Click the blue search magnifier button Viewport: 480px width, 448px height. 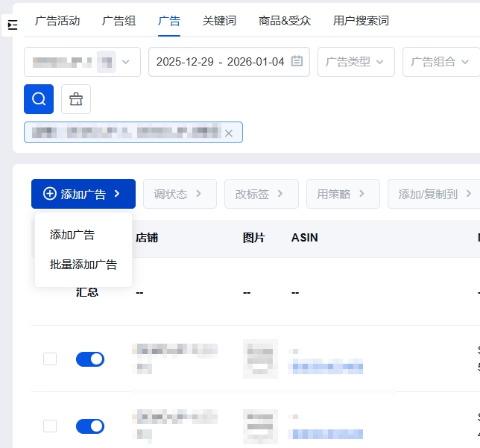pos(39,99)
